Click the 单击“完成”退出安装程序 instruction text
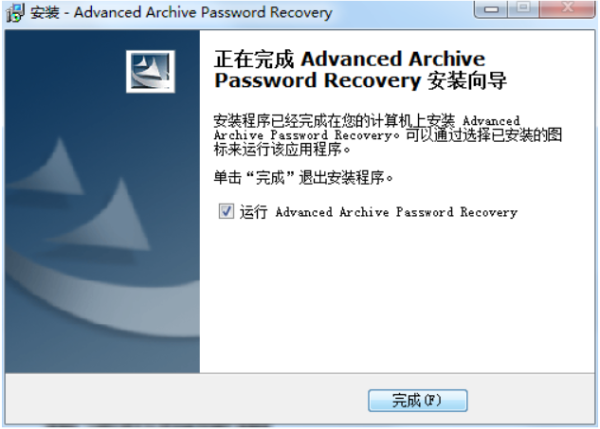The height and width of the screenshot is (429, 600). pos(303,178)
